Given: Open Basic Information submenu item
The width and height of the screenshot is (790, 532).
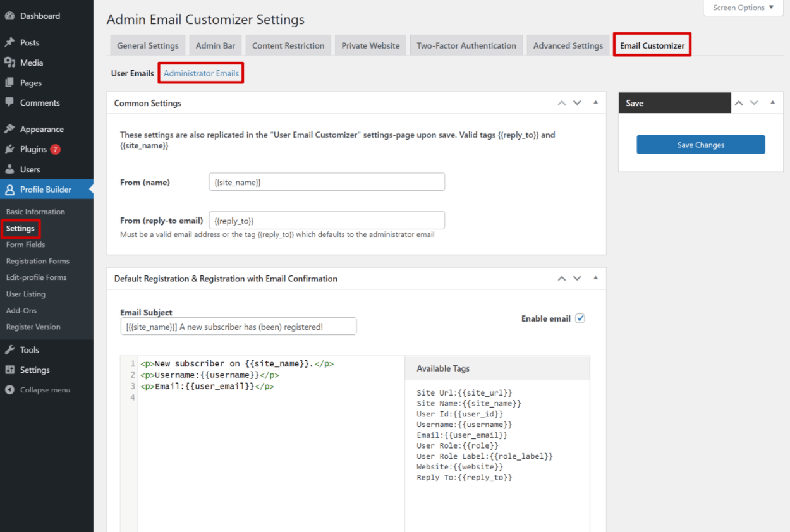Looking at the screenshot, I should coord(35,212).
